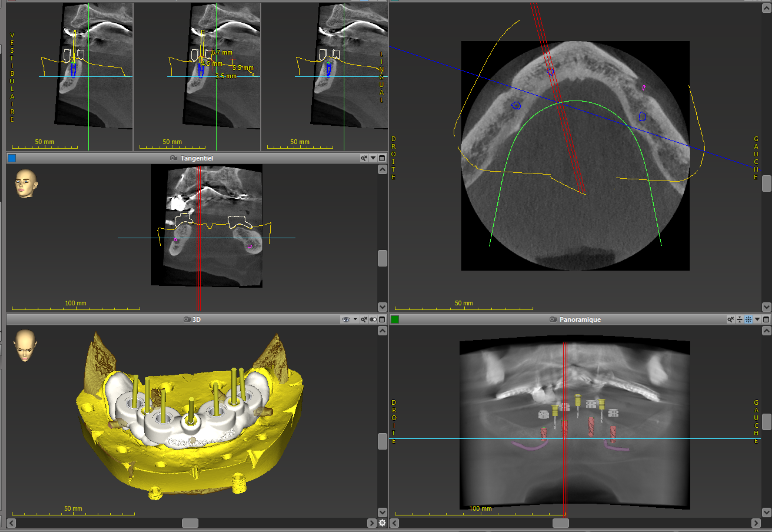Select the blue implant outline on left side of axial view
The width and height of the screenshot is (772, 532).
point(516,106)
